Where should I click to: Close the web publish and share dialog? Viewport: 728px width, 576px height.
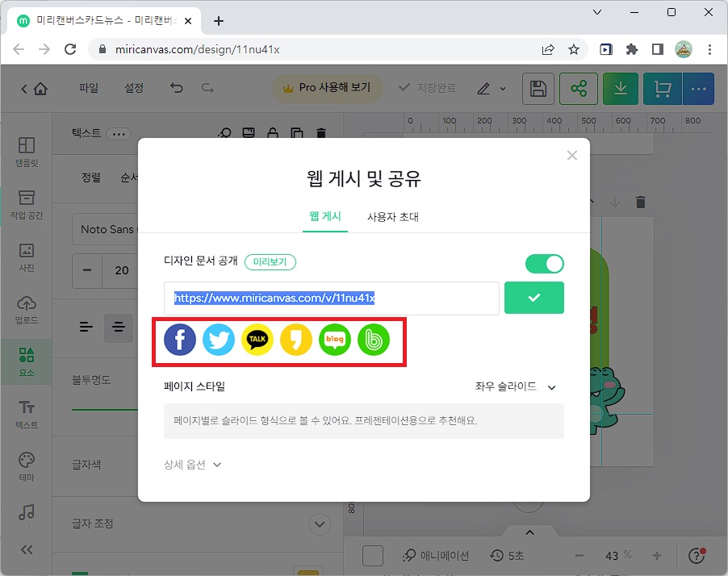click(572, 156)
